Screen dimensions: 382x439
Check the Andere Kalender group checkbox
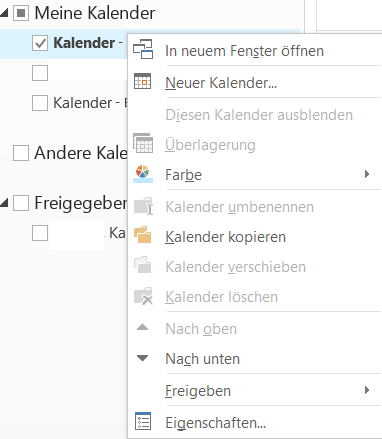[21, 153]
